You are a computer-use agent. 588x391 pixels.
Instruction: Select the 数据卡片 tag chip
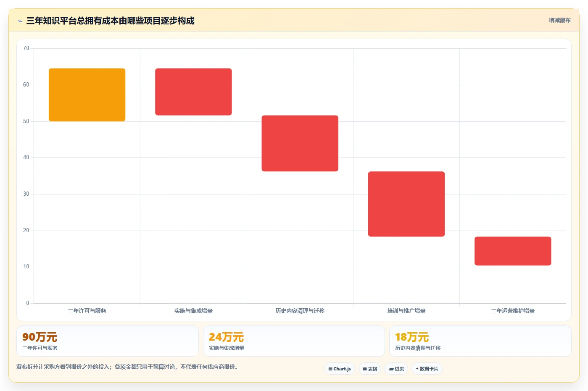(x=427, y=369)
